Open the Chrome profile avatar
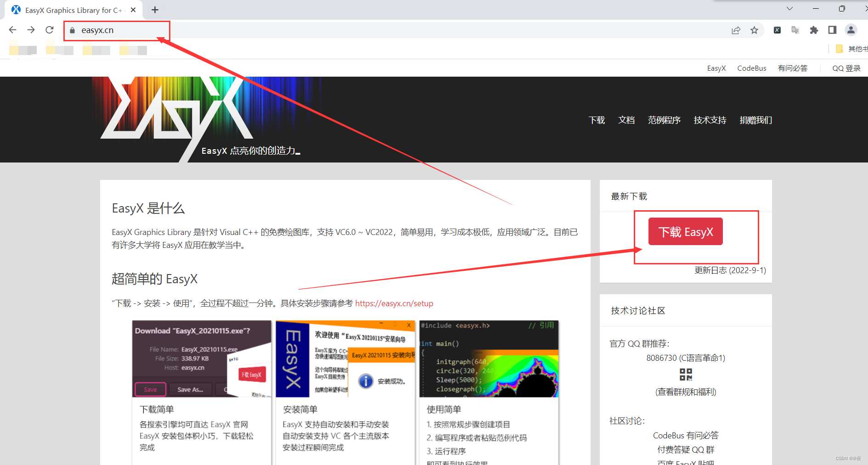 [x=851, y=30]
